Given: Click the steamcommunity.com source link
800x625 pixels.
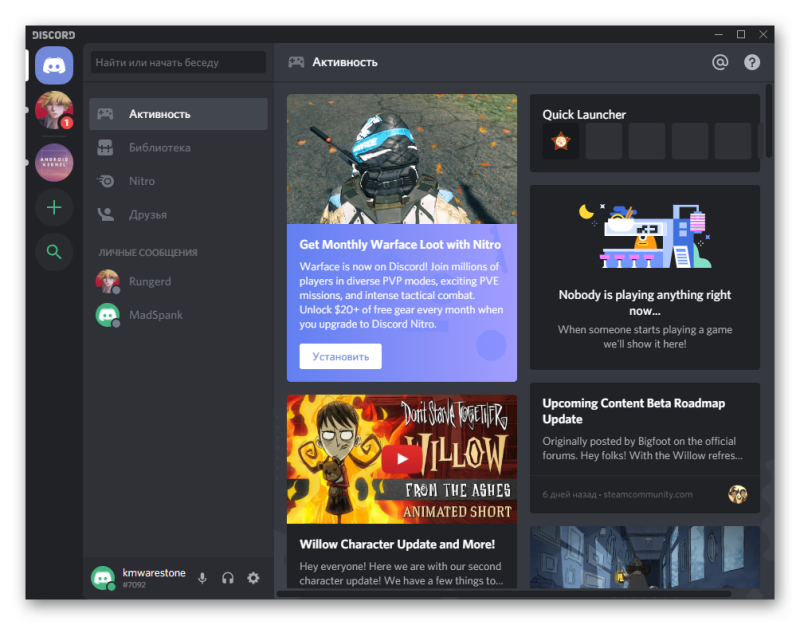Looking at the screenshot, I should tap(648, 494).
